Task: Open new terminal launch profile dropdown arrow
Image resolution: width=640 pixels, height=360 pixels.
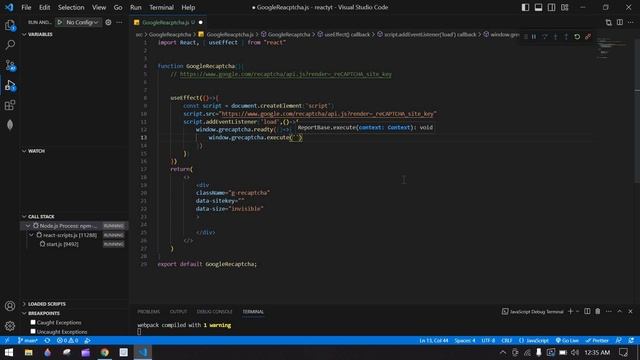Action: pos(577,311)
